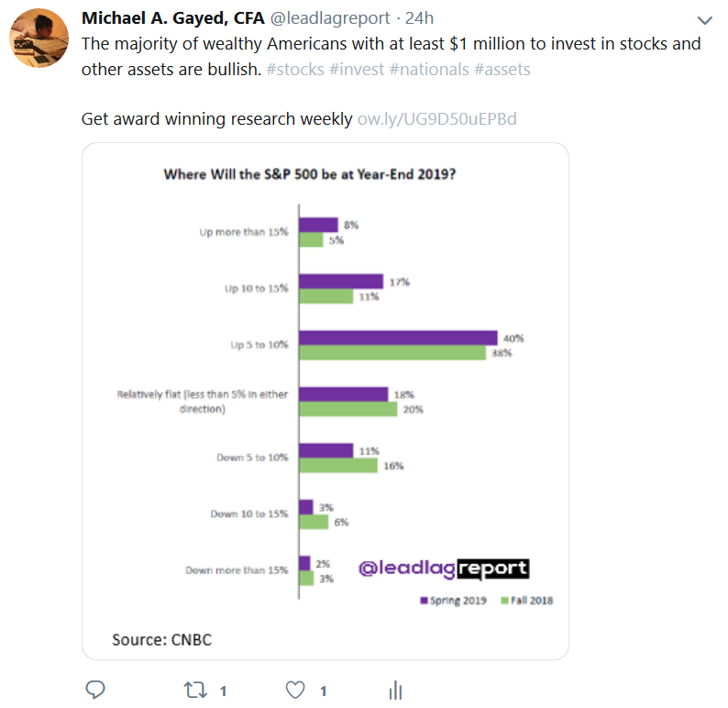Screen dimensions: 728x708
Task: Click the purple 40% 'Up 5 to 10%' bar
Action: (x=398, y=338)
